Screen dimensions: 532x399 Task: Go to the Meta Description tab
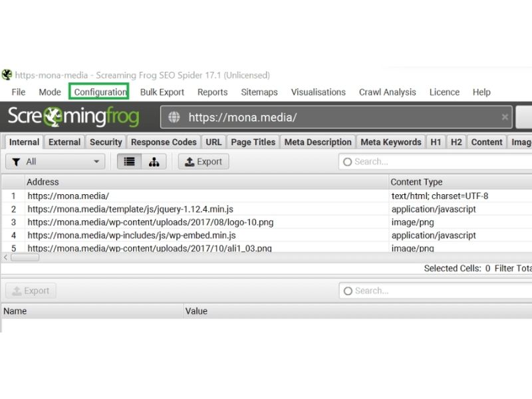(x=318, y=142)
